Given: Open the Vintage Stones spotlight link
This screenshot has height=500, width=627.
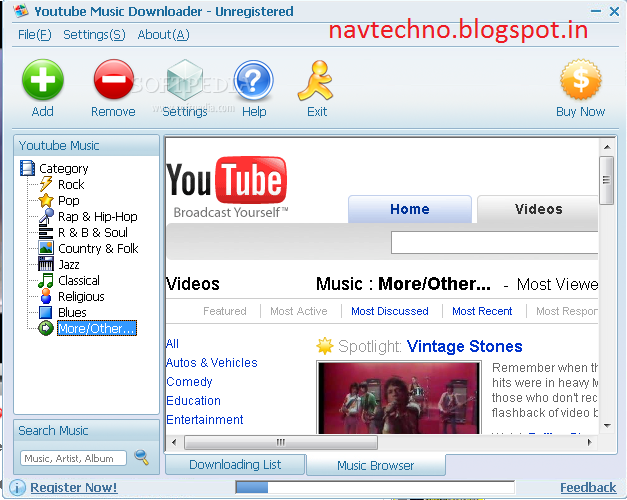Looking at the screenshot, I should pyautogui.click(x=464, y=346).
